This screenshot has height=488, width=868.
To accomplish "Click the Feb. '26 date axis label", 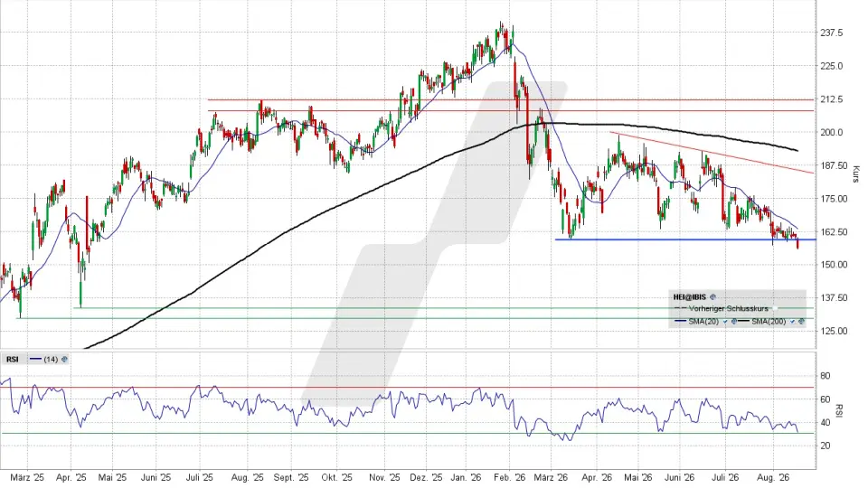I will pos(509,477).
